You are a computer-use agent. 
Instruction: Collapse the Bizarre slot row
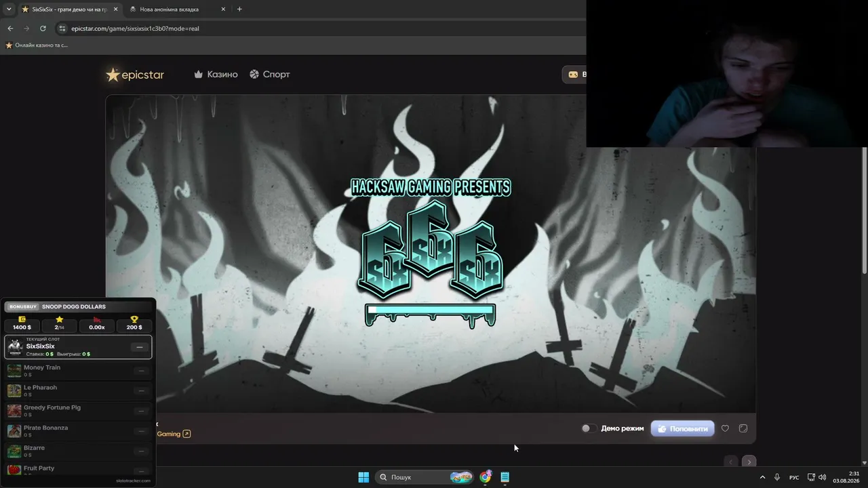pyautogui.click(x=141, y=451)
